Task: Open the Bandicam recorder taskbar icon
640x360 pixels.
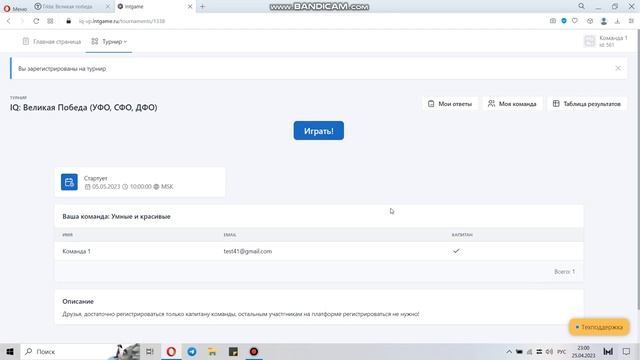Action: [x=254, y=351]
